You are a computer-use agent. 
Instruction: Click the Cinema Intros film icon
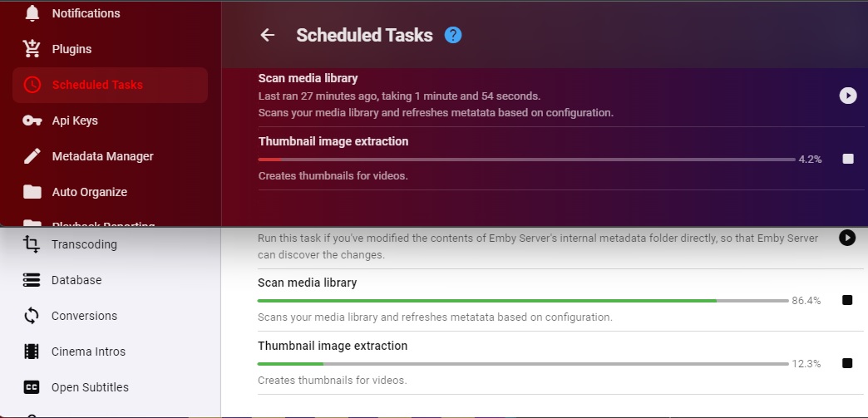[x=32, y=352]
